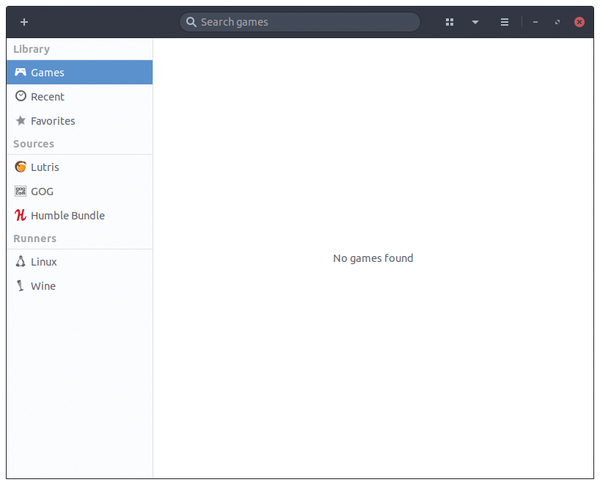This screenshot has width=600, height=485.
Task: Click the Library section header
Action: pos(31,49)
